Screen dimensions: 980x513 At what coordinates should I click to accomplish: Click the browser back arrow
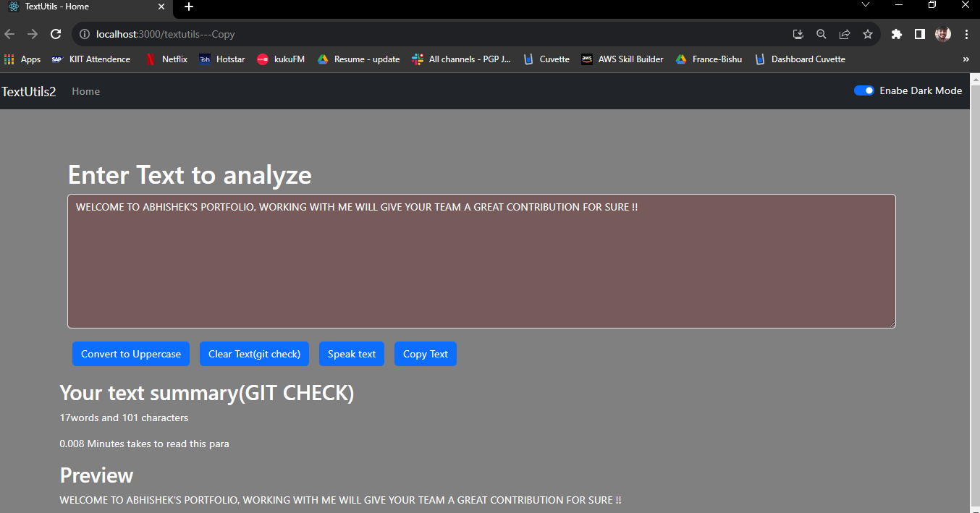pyautogui.click(x=9, y=34)
